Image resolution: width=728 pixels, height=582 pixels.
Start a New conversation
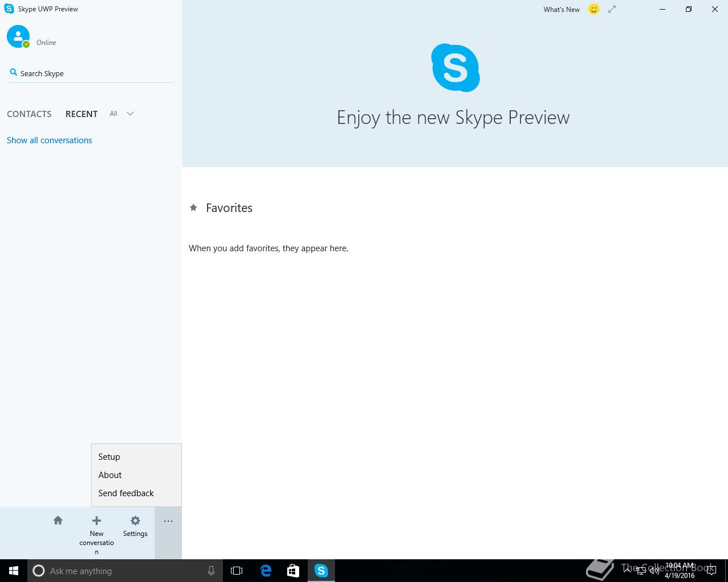[97, 534]
